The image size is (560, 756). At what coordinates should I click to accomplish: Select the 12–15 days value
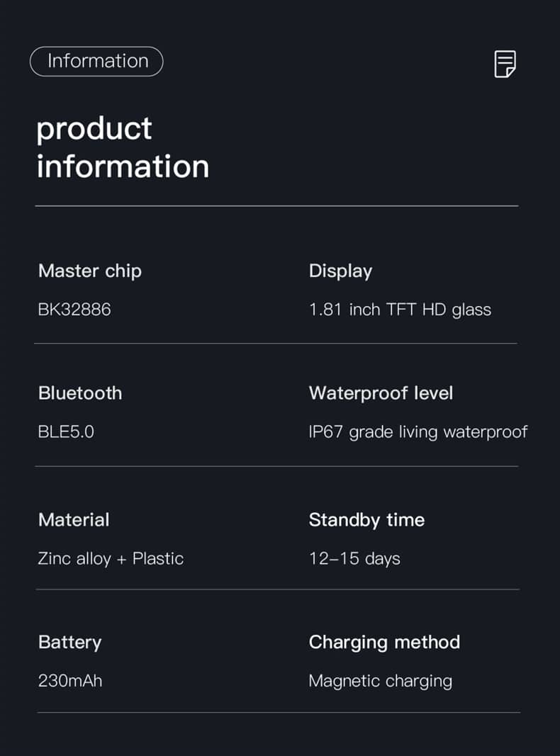point(354,558)
